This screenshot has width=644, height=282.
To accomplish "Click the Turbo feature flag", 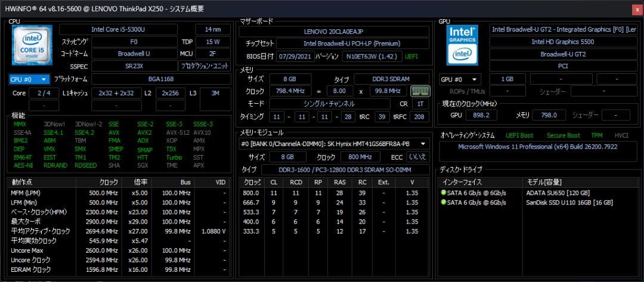I will (174, 157).
